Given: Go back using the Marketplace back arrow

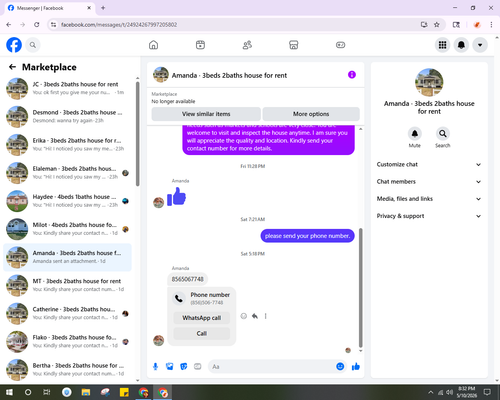Looking at the screenshot, I should tap(12, 67).
